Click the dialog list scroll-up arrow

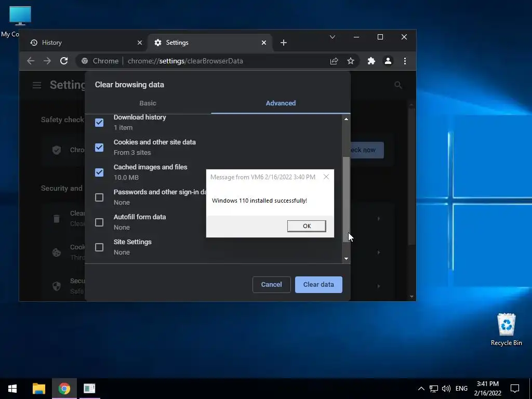tap(346, 119)
